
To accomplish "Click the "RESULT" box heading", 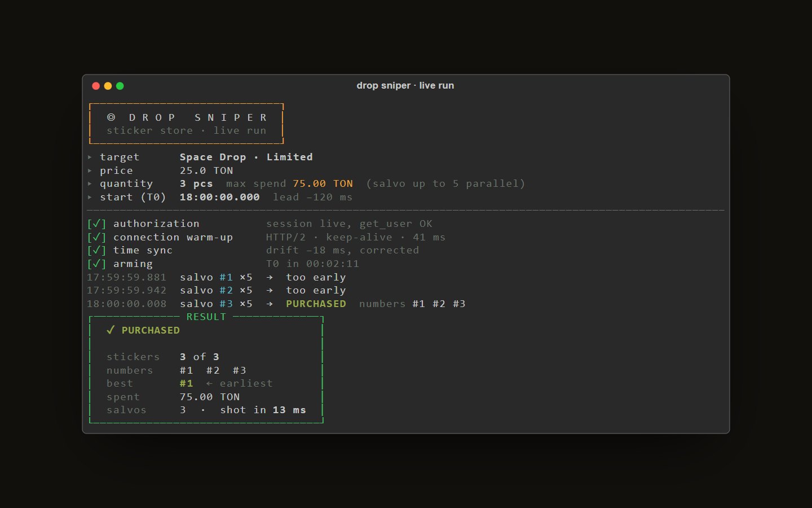I will [206, 317].
